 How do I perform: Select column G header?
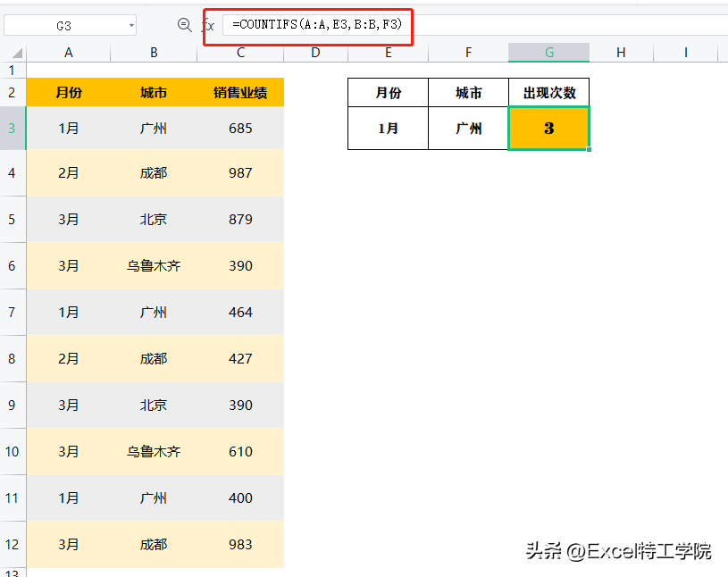[549, 53]
